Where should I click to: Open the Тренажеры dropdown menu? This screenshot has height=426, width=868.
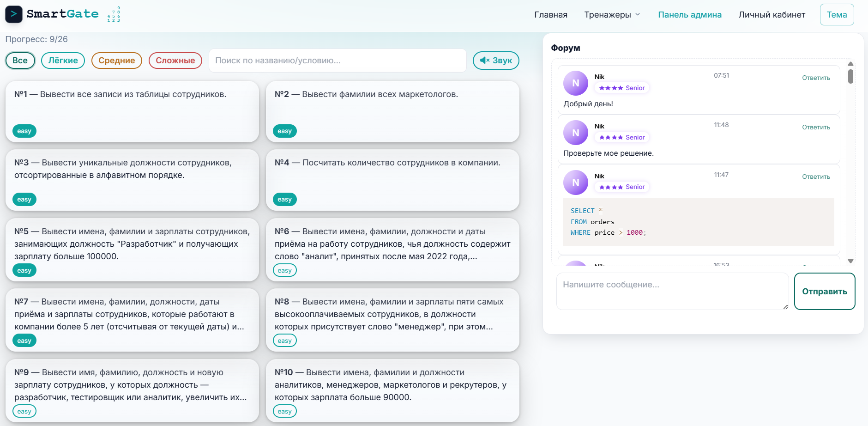(612, 14)
